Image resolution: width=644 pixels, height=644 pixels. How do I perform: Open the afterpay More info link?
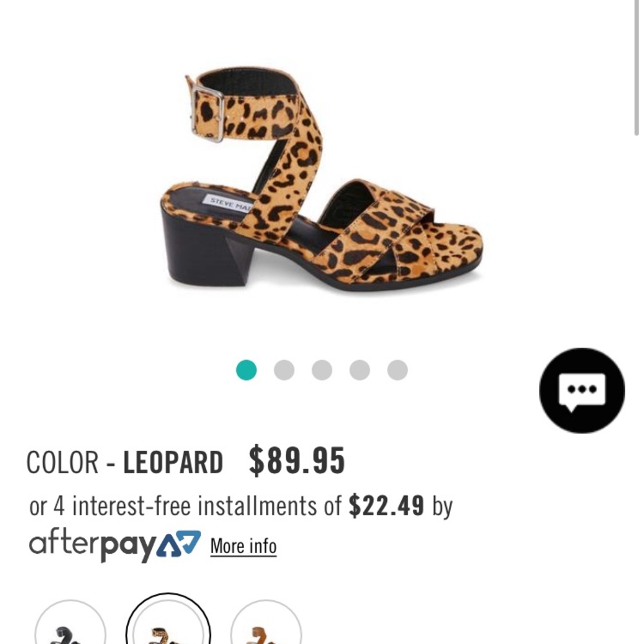tap(243, 546)
